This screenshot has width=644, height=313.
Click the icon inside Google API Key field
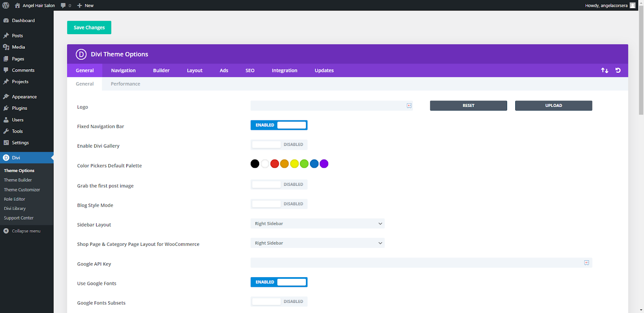pos(586,263)
